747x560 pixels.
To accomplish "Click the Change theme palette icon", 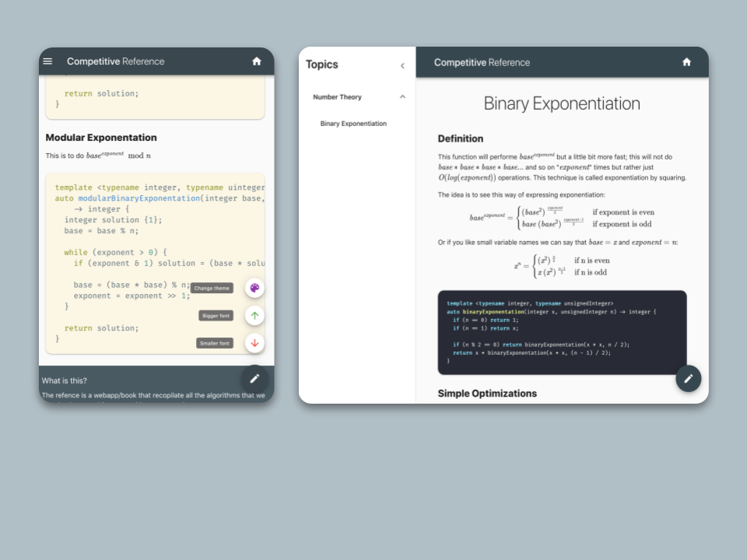I will 254,288.
